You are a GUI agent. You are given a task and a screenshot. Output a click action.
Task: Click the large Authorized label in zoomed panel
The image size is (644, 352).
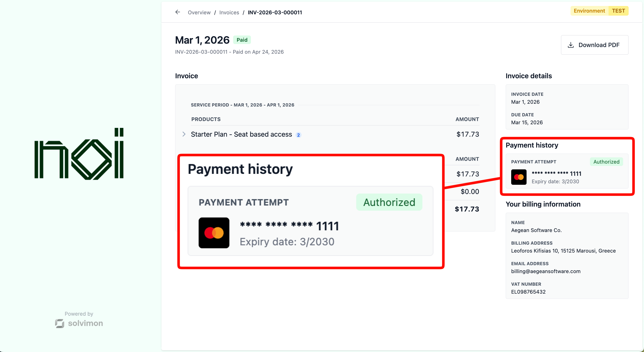[389, 202]
